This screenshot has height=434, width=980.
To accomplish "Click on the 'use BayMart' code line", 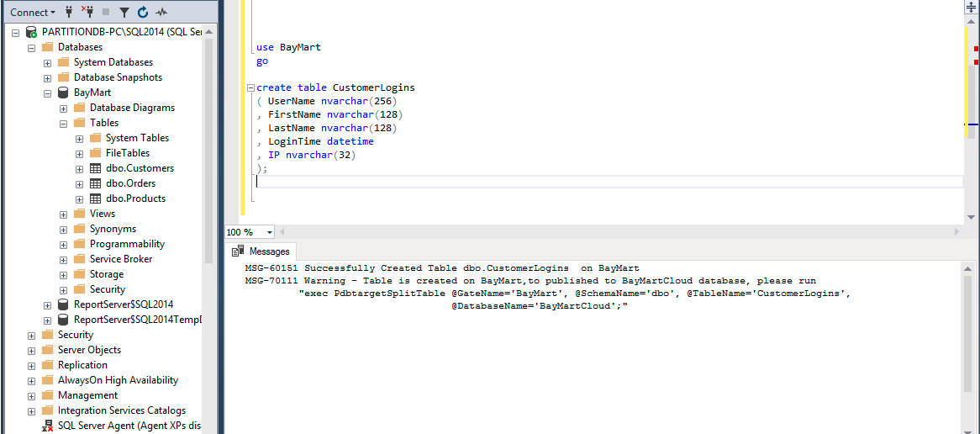I will click(x=289, y=47).
